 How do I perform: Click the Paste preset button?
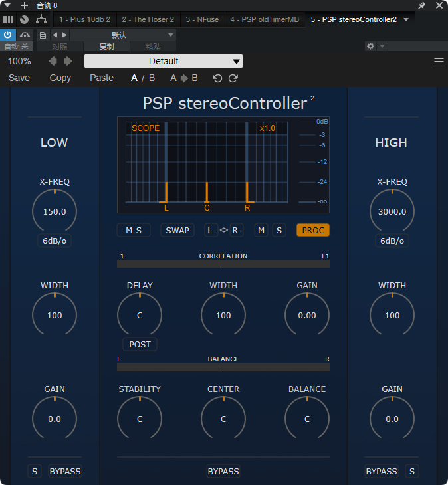point(102,78)
